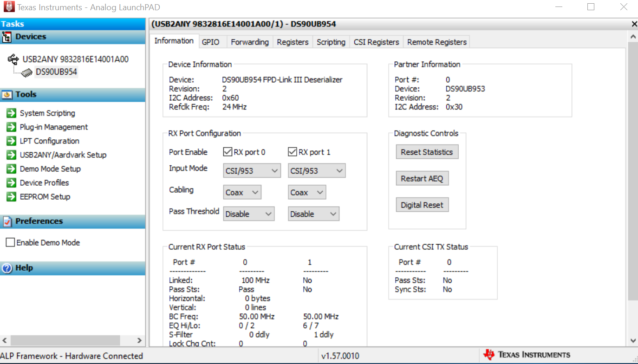Click the Linked value 100 MHz
Viewport: 638px width, 364px height.
coord(255,280)
